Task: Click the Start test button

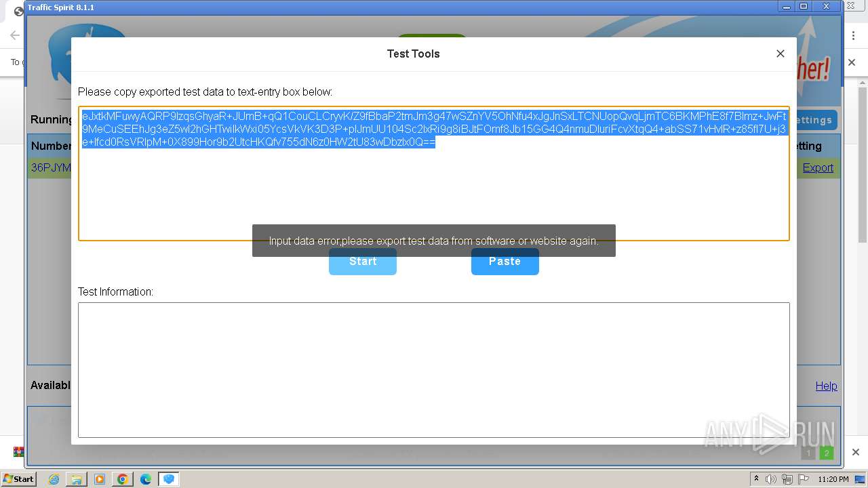Action: click(363, 262)
